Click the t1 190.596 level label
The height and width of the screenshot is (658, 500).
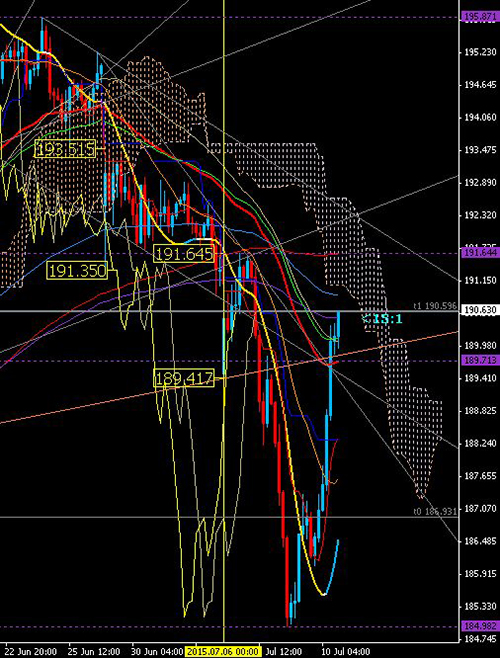coord(437,307)
